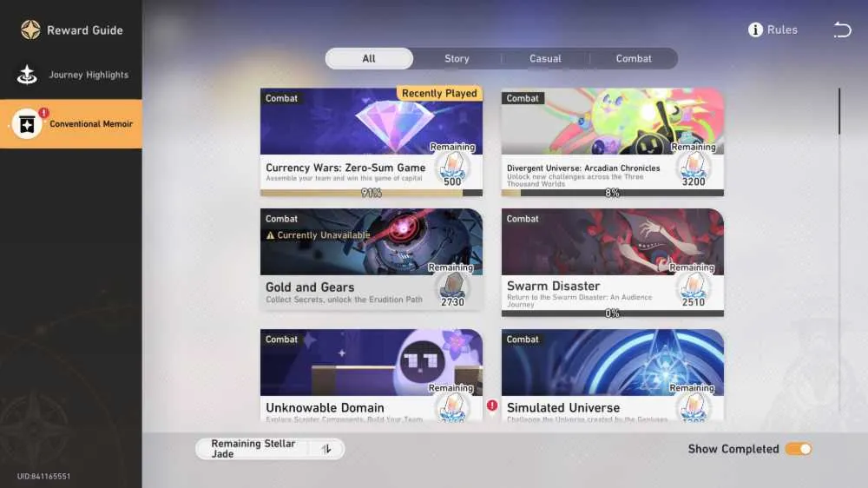Click the Currently Unavailable notice text
The height and width of the screenshot is (488, 868).
point(323,235)
